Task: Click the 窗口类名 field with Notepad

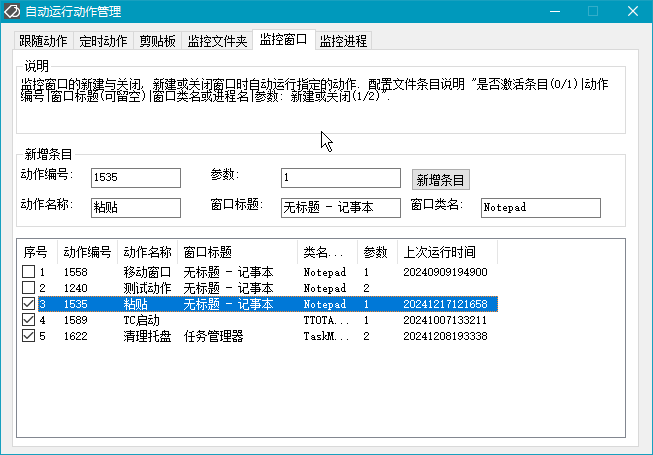Action: click(541, 208)
